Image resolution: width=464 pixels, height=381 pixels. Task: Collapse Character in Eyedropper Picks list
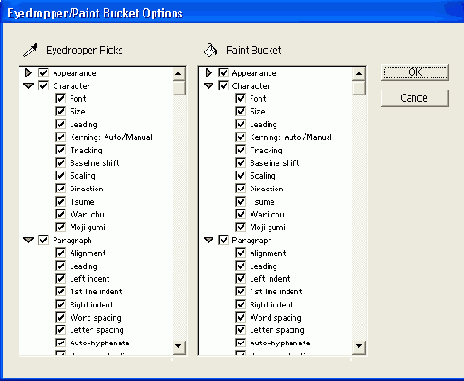click(29, 86)
